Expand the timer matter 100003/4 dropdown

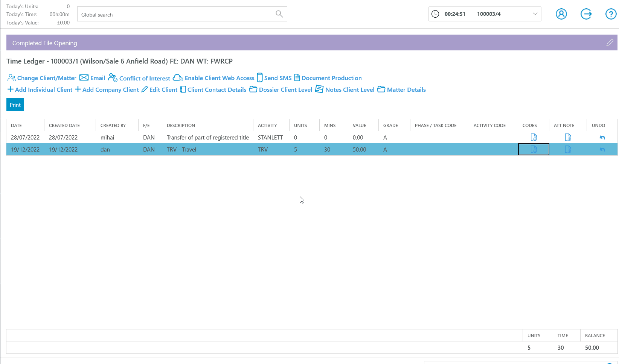tap(535, 14)
